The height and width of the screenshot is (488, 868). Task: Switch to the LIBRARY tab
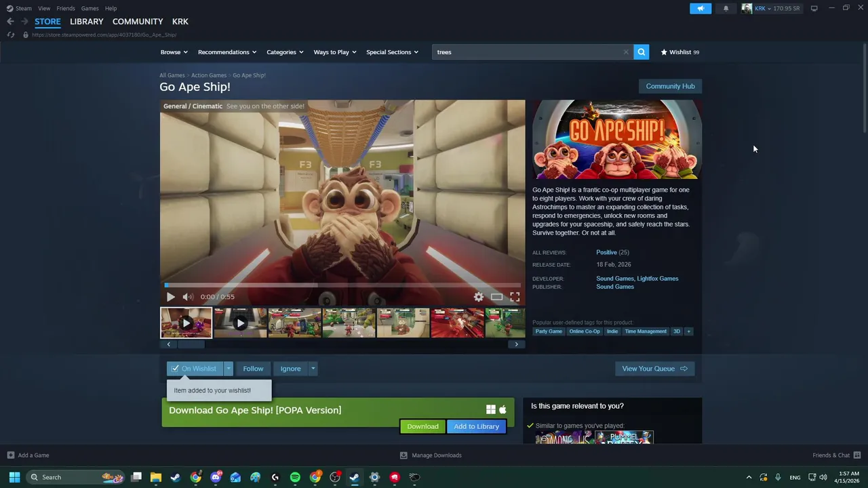(87, 22)
